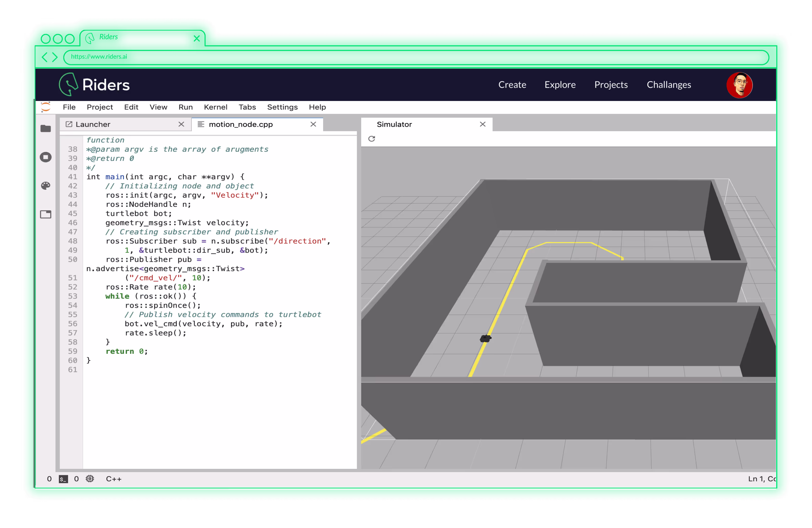Click the robot in the simulator
This screenshot has height=528, width=812.
pyautogui.click(x=485, y=338)
